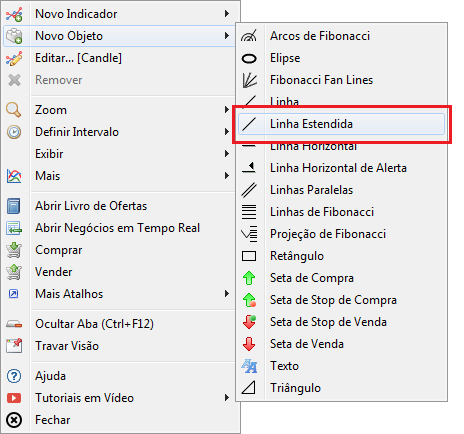This screenshot has height=434, width=464.
Task: Click the Texto tool icon
Action: tap(249, 366)
